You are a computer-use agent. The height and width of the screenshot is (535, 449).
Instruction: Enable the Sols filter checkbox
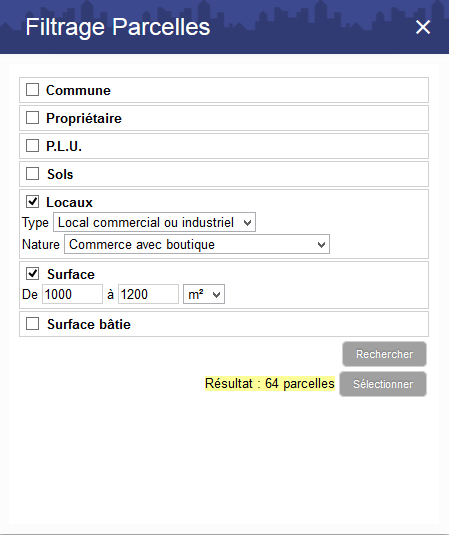pyautogui.click(x=32, y=174)
